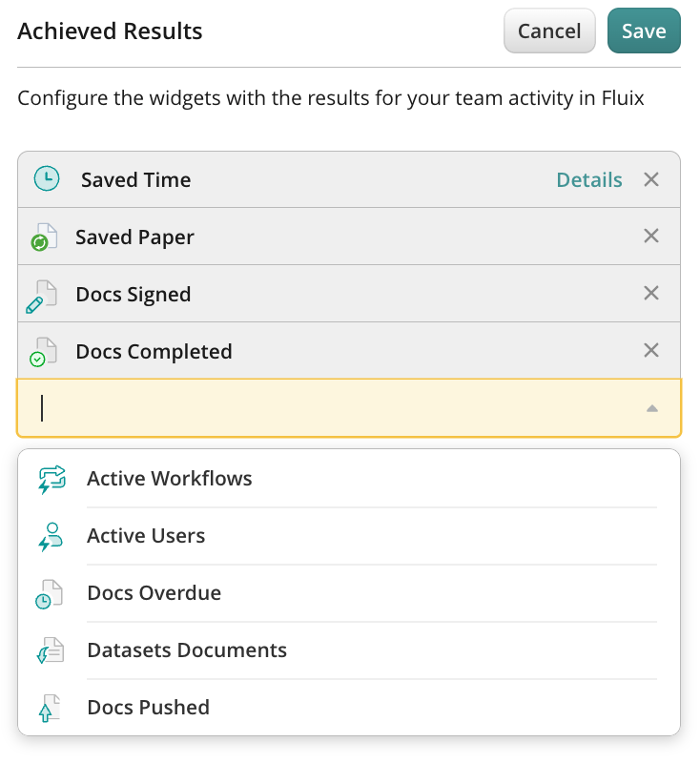Select Active Workflows from the list
This screenshot has width=700, height=763.
[x=170, y=479]
